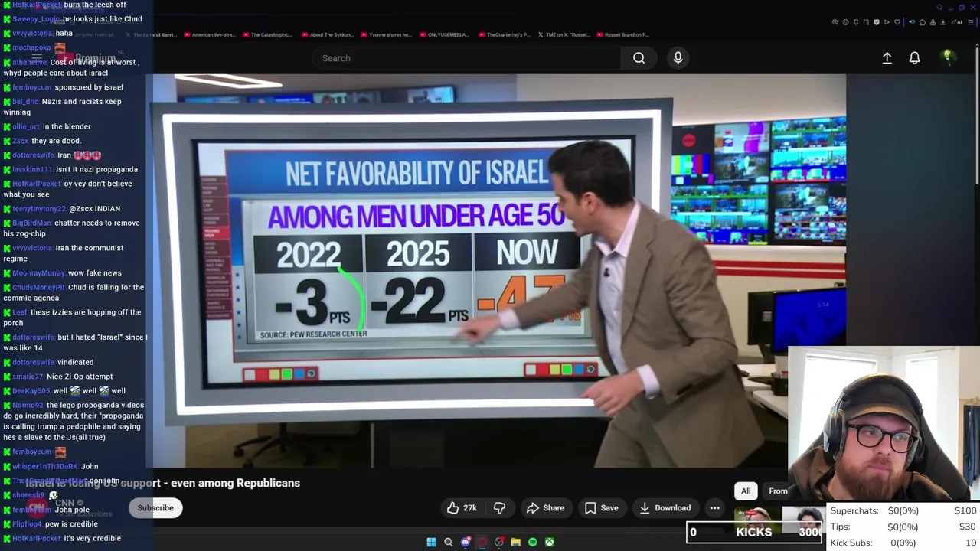
Task: Click the Kick Subs goal row
Action: pyautogui.click(x=903, y=543)
